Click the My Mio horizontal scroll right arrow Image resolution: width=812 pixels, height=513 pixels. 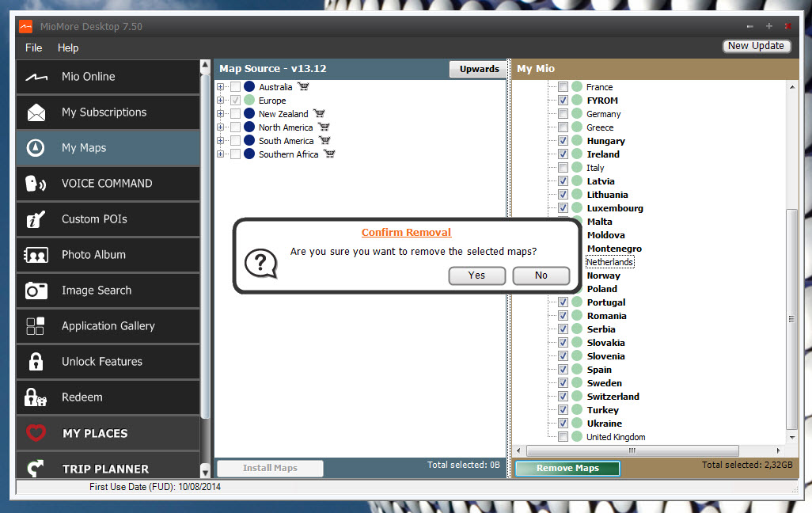778,450
